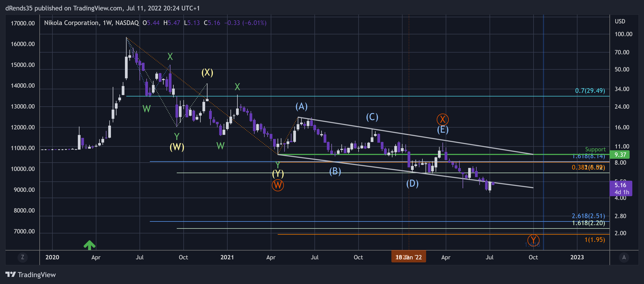Image resolution: width=644 pixels, height=284 pixels.
Task: Select the orange circled Y wave label
Action: tap(533, 240)
